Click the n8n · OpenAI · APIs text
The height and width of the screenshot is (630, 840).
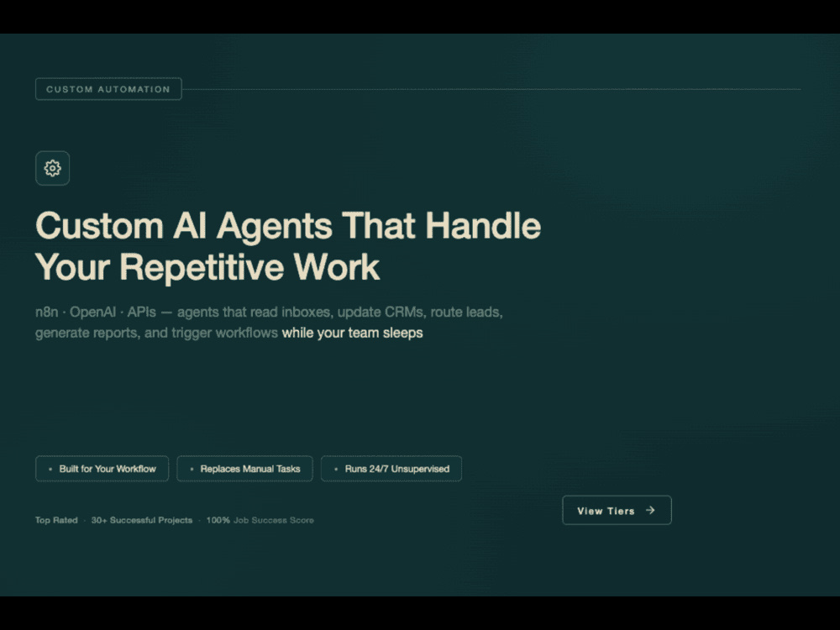tap(96, 312)
